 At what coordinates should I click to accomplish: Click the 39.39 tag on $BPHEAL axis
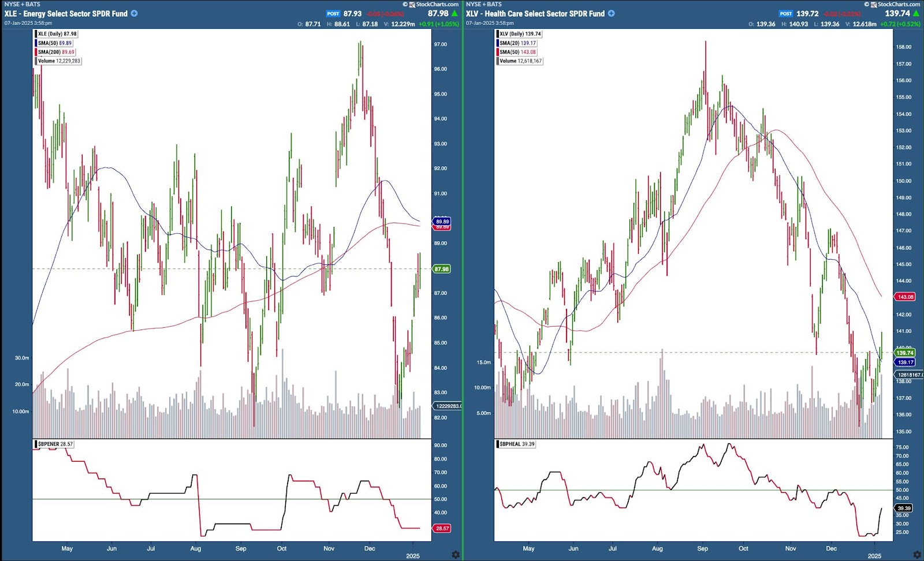[904, 508]
